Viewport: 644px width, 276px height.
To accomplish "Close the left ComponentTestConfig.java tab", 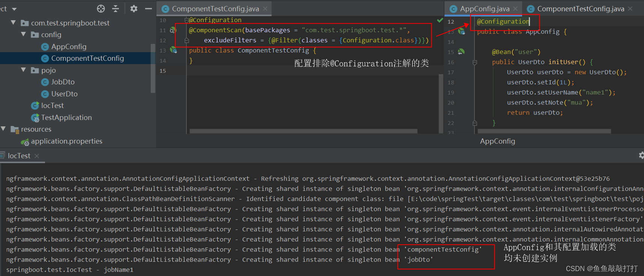I will pos(265,9).
